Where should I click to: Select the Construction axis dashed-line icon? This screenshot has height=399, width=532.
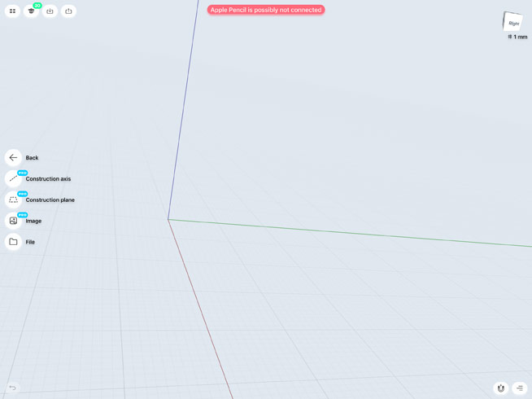13,179
